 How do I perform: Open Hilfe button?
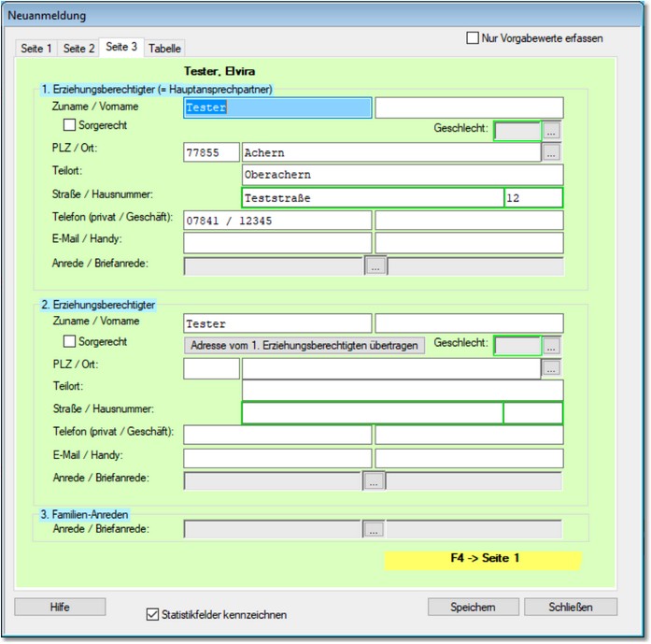60,607
